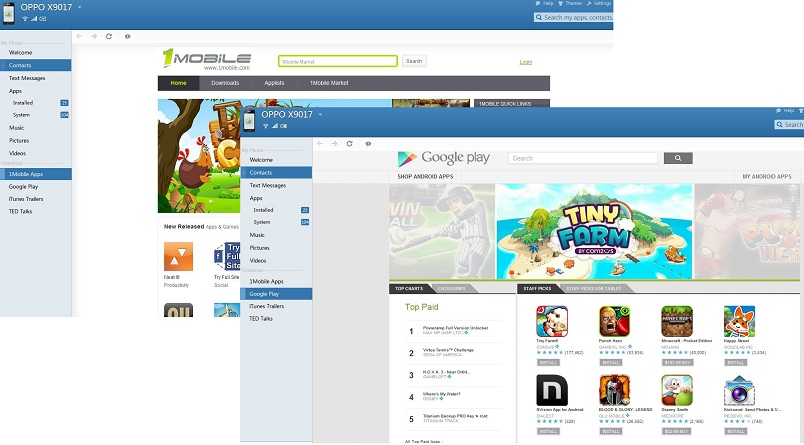Select the Applists tab on the 1Mobile navigation bar
This screenshot has height=445, width=804.
[274, 83]
